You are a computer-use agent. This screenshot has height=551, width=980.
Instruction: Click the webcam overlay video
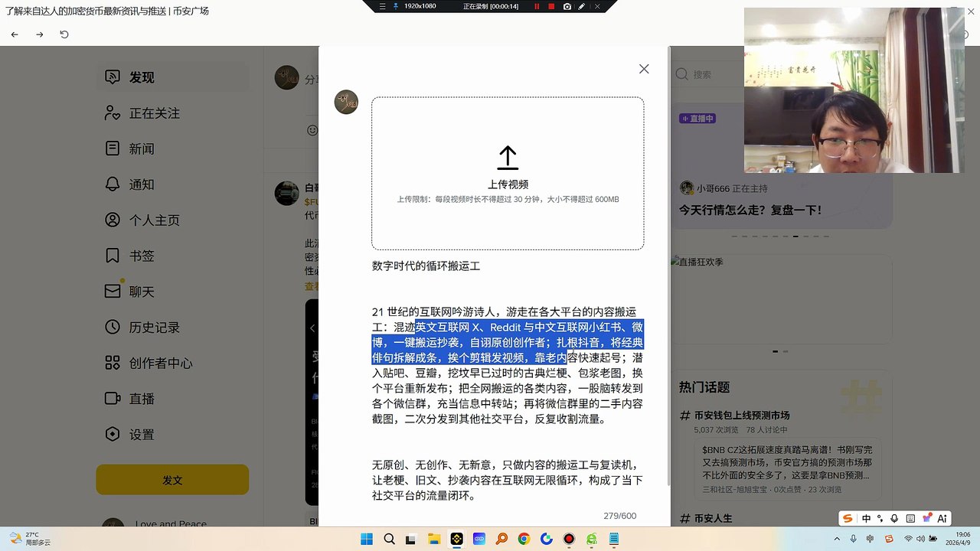point(854,90)
